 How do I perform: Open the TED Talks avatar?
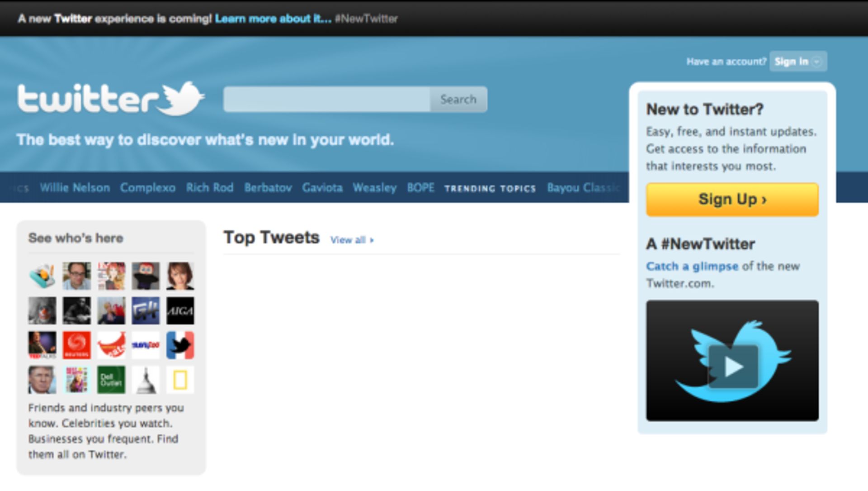pos(42,345)
